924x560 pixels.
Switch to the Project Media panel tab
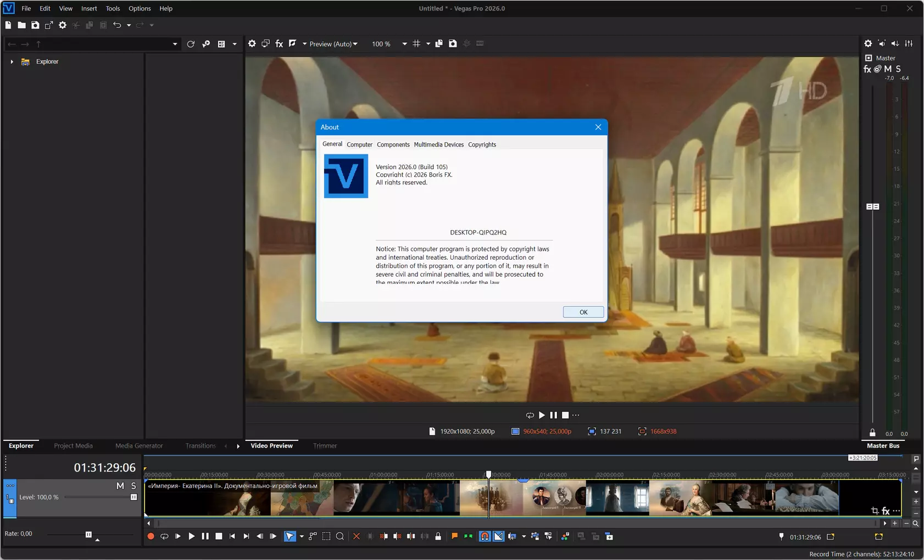coord(73,446)
